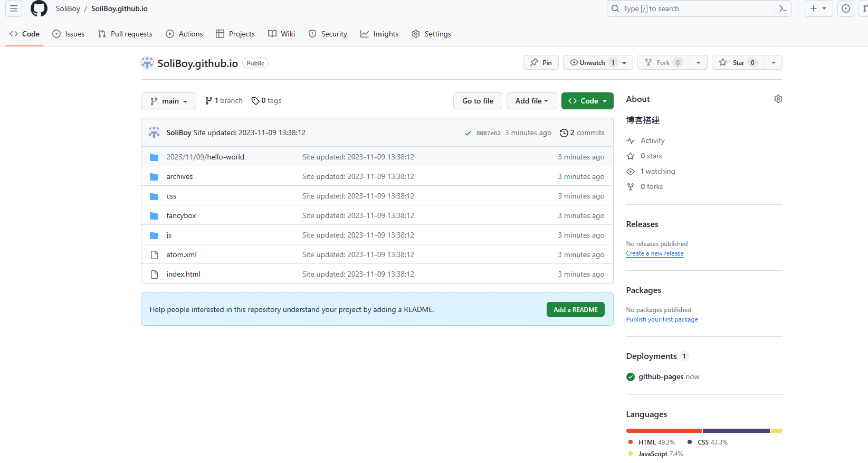
Task: Click the Activity pulse icon
Action: (631, 141)
